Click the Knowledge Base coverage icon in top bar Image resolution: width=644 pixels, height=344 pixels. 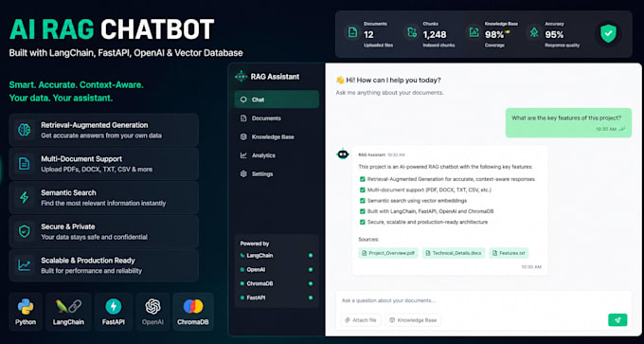(x=474, y=32)
